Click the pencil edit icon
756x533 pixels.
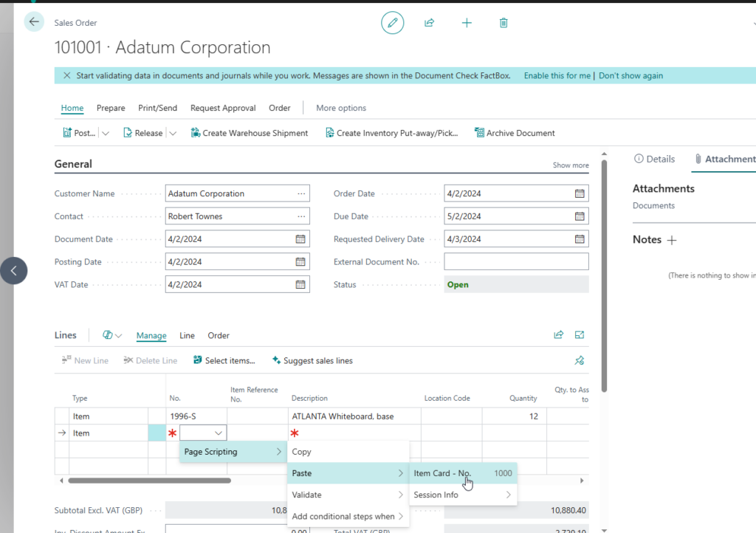point(393,23)
